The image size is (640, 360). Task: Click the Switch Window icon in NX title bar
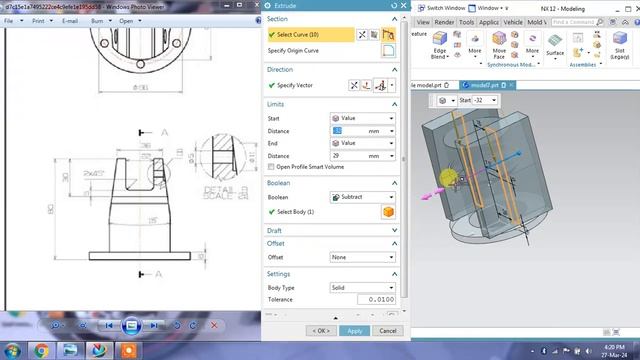pos(421,8)
